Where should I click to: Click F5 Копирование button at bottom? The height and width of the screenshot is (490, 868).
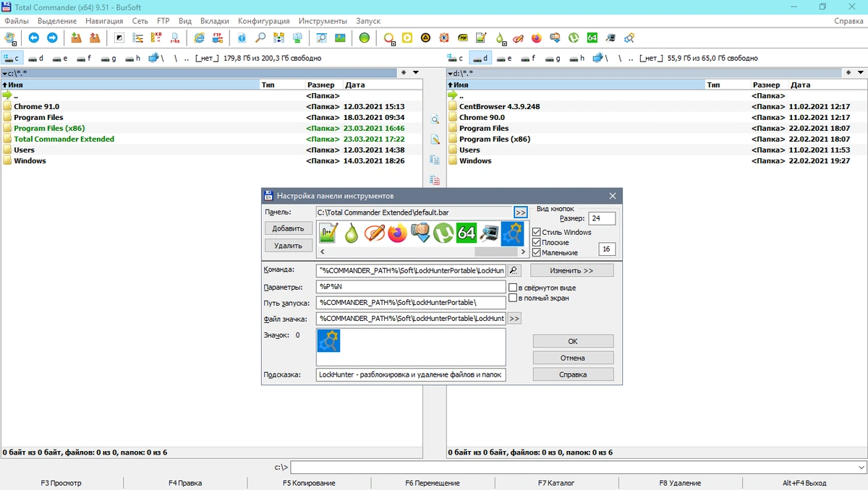[x=310, y=483]
